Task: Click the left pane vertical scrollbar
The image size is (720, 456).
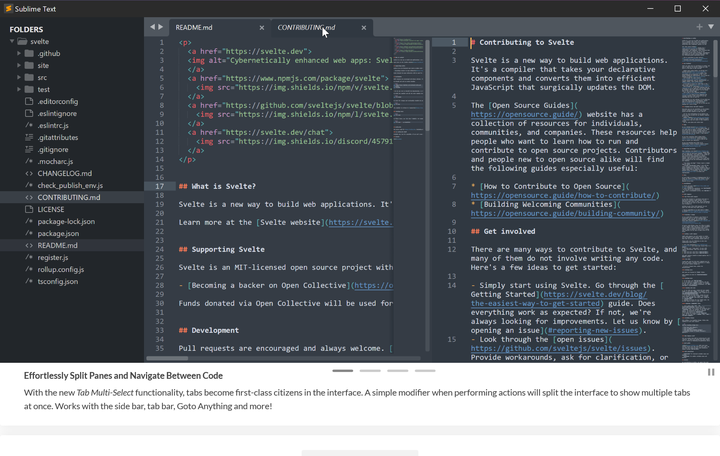Action: pos(428,85)
